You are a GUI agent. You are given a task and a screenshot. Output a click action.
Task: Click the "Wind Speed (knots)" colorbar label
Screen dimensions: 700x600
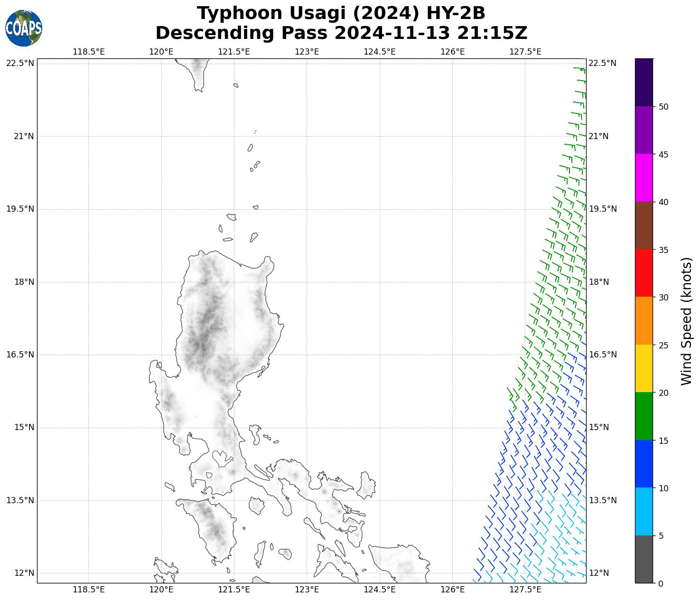click(686, 321)
